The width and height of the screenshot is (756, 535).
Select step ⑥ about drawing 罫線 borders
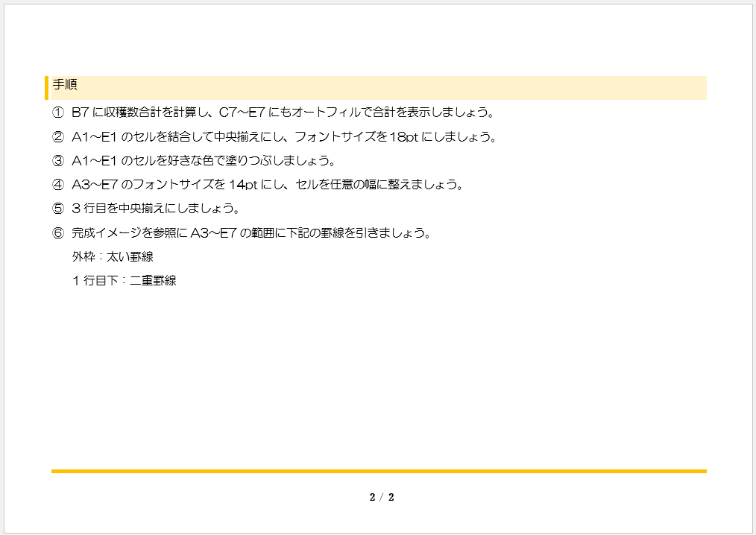[x=241, y=232]
